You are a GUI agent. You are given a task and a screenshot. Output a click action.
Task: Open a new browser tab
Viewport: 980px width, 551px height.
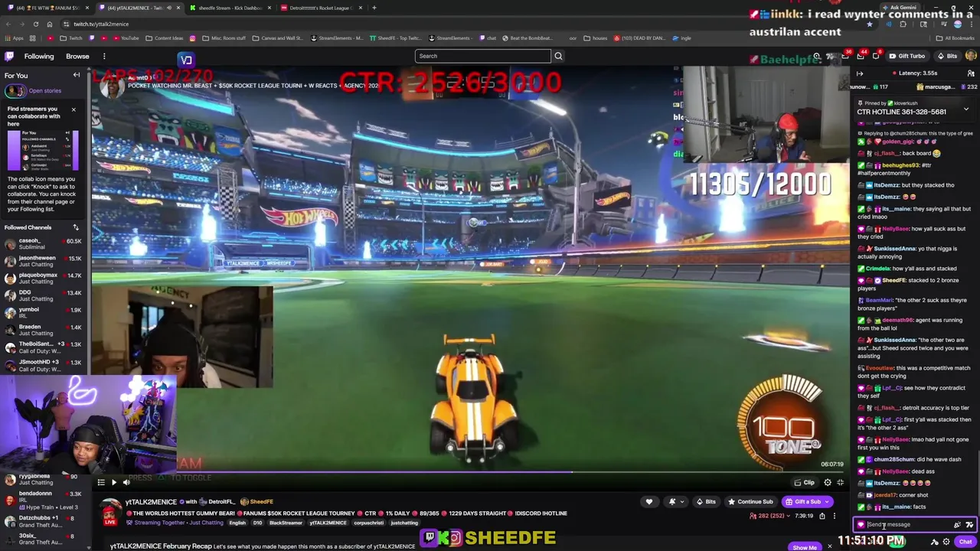coord(374,8)
